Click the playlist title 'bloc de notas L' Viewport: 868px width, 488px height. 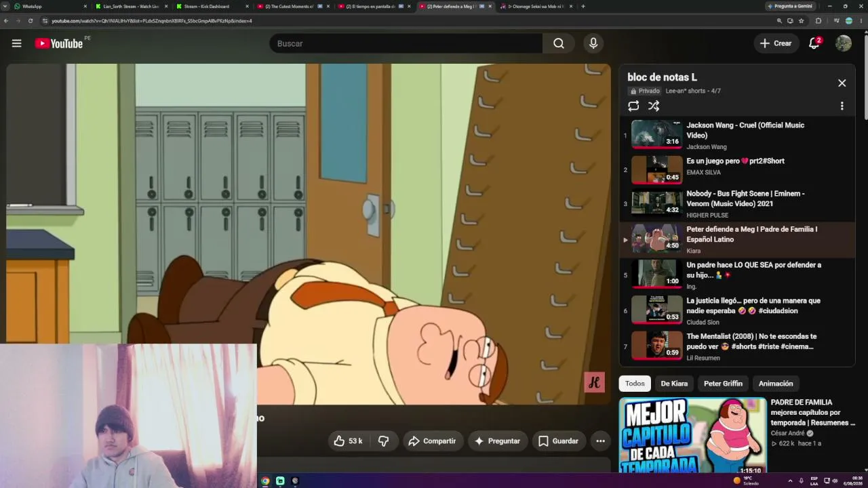tap(662, 77)
